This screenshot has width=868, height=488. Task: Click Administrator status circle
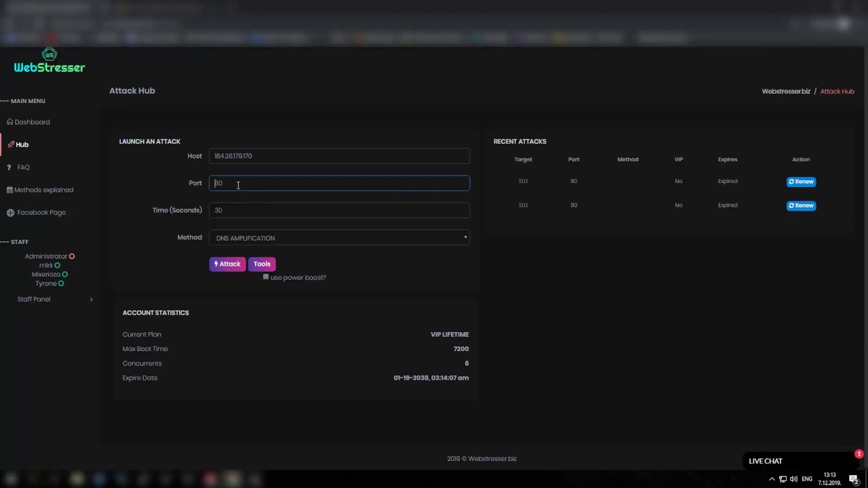72,256
